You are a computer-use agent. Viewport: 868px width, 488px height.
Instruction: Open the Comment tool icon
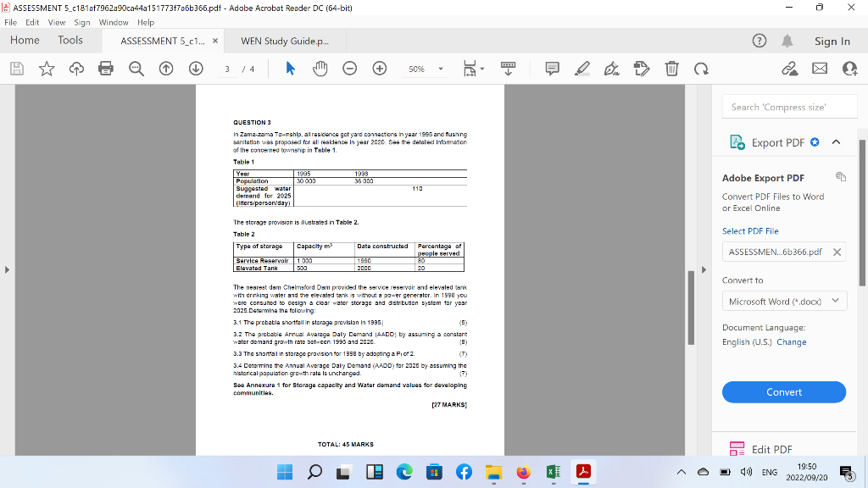coord(552,69)
